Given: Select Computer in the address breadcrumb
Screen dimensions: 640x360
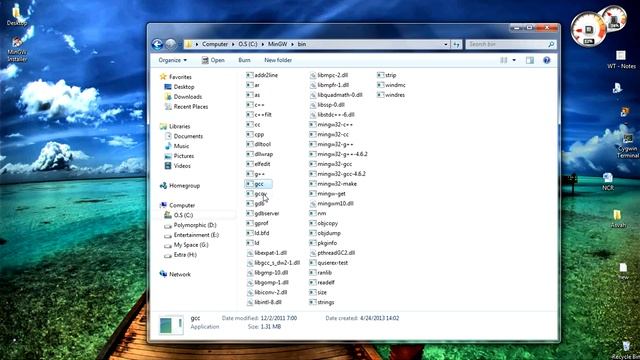Looking at the screenshot, I should (215, 44).
